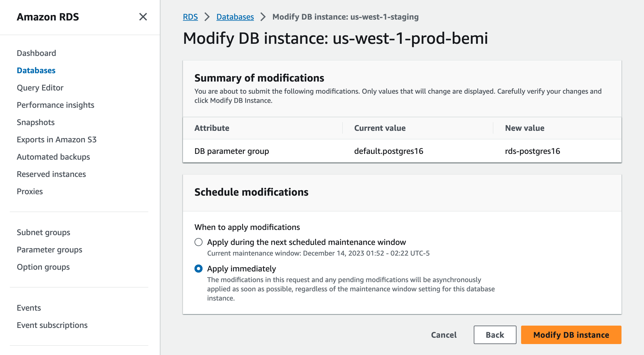
Task: Choose next scheduled maintenance window option
Action: point(199,242)
